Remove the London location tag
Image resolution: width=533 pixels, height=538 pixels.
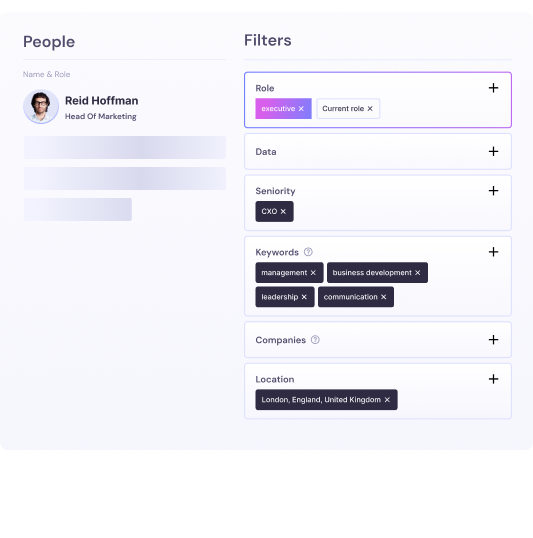point(387,400)
